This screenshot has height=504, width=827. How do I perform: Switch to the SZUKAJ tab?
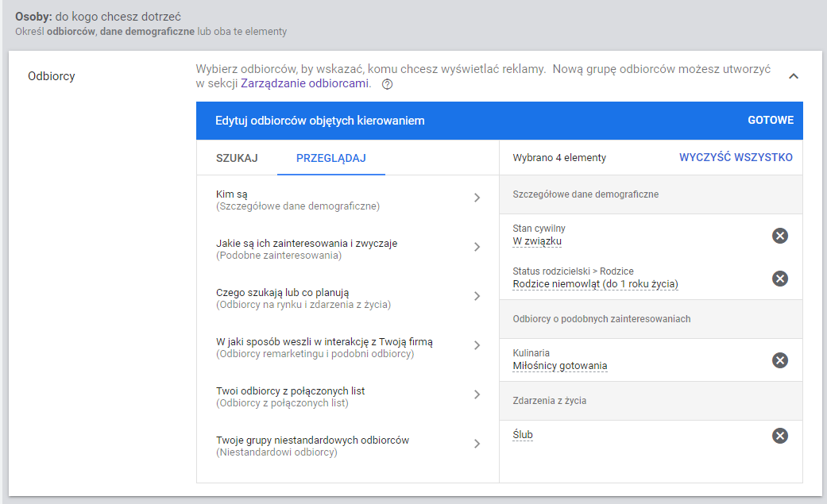pyautogui.click(x=234, y=157)
